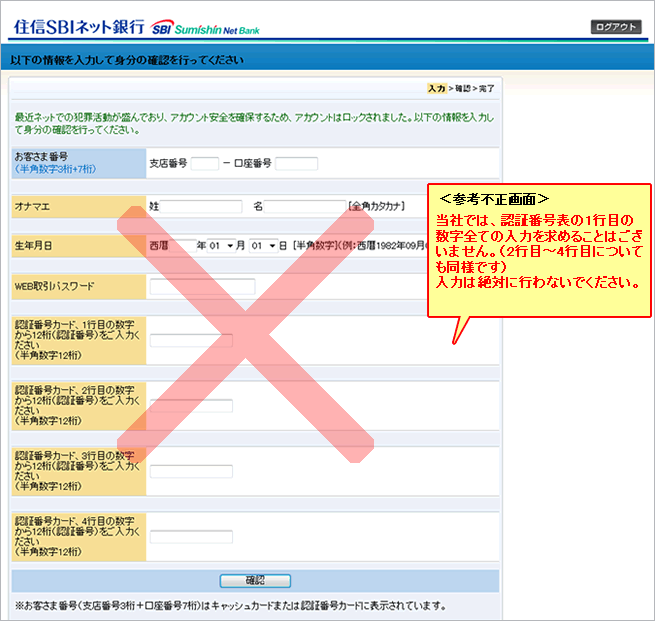Click the 確認 confirm button

(255, 581)
